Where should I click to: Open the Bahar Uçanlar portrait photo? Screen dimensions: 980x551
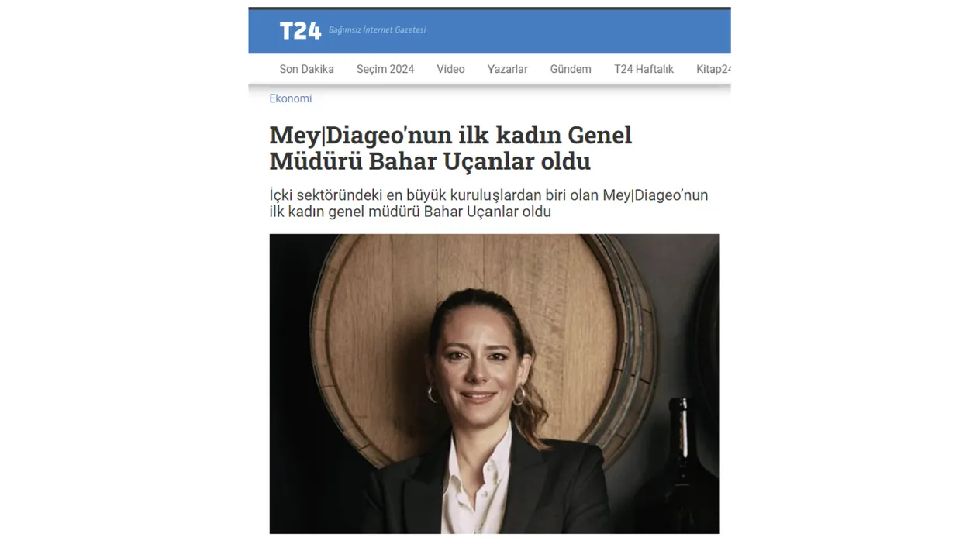coord(495,384)
